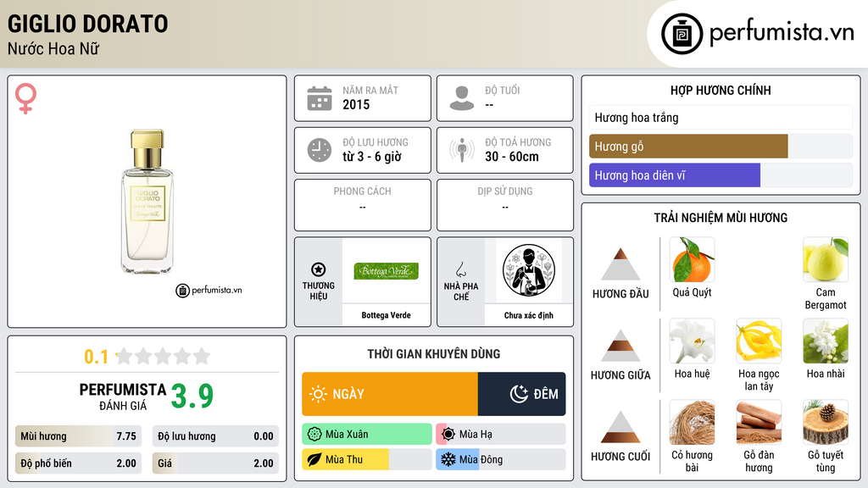Click the 30 - 60cm sillage value
This screenshot has width=868, height=488.
click(x=512, y=157)
